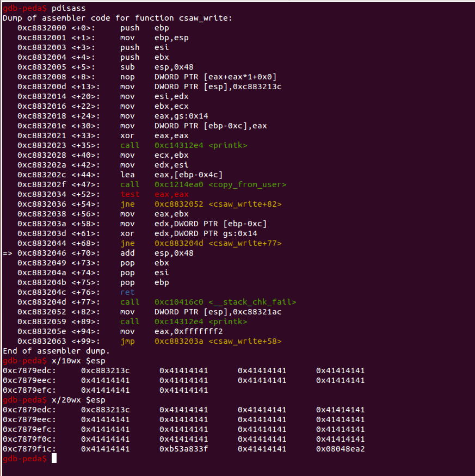The height and width of the screenshot is (476, 475).
Task: Select the <copy_from_user> call target
Action: [220, 184]
